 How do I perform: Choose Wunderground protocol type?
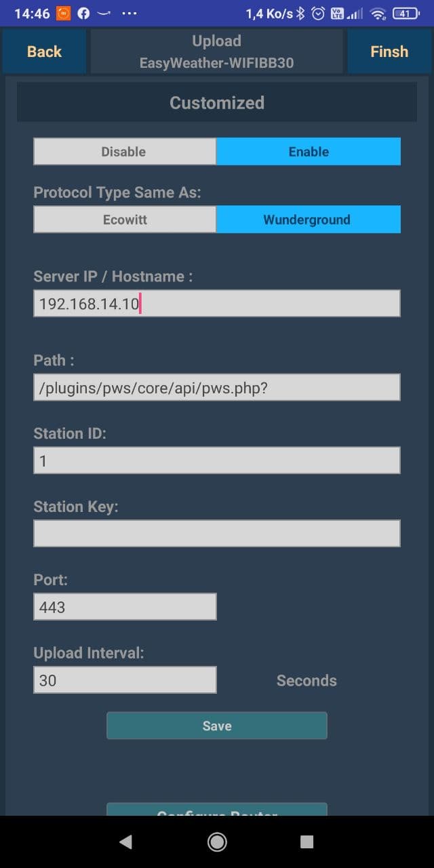click(309, 220)
